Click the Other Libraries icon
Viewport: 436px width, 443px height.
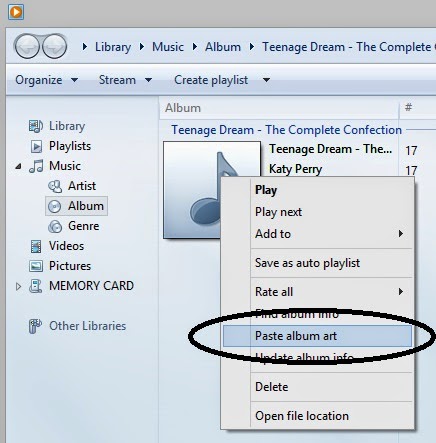click(35, 326)
